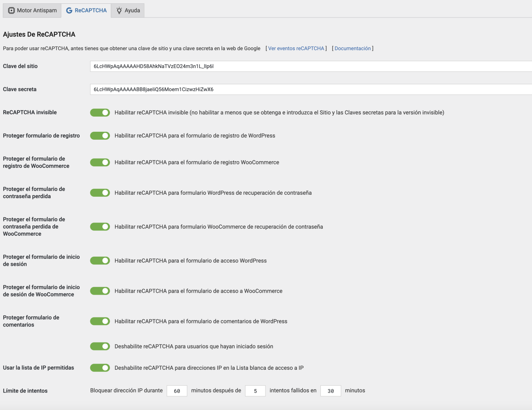Toggle the ReCAPTCHA invisible switch
Viewport: 532px width, 410px height.
point(100,113)
